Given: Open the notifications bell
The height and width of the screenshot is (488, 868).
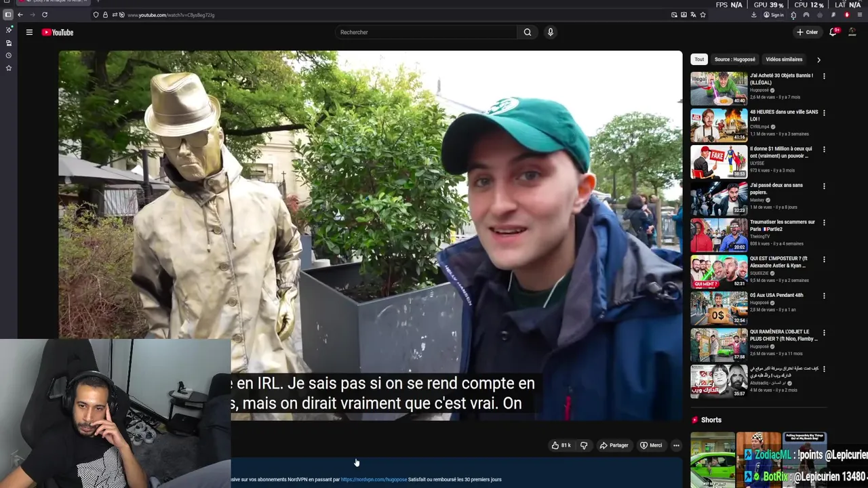Looking at the screenshot, I should (x=833, y=32).
